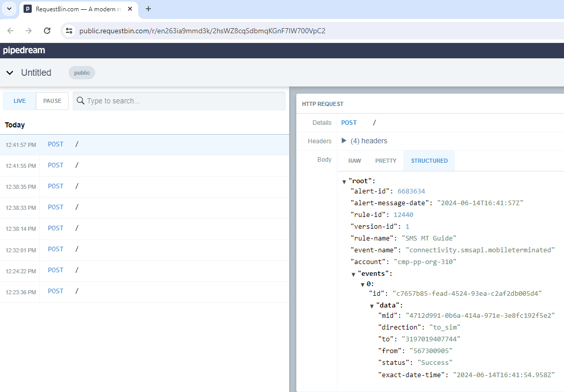The height and width of the screenshot is (392, 564).
Task: Click the POST method label in Details
Action: [x=349, y=122]
